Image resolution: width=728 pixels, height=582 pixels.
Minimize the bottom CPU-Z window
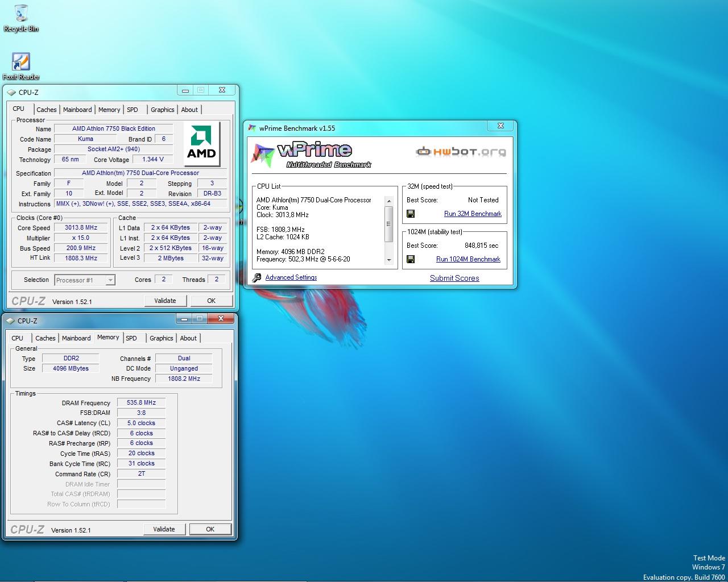184,318
